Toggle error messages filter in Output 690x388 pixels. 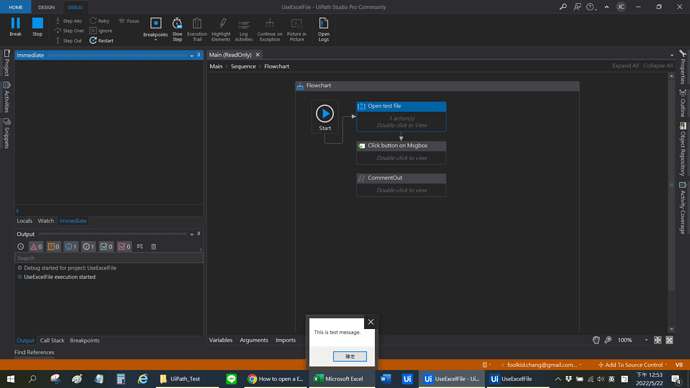coord(36,247)
